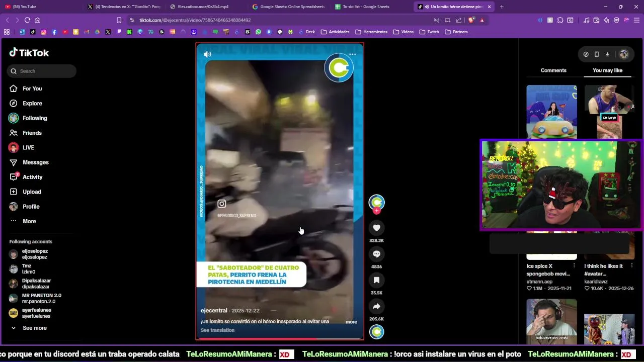This screenshot has height=362, width=644.
Task: Open the video more options (three dots)
Action: [x=352, y=54]
